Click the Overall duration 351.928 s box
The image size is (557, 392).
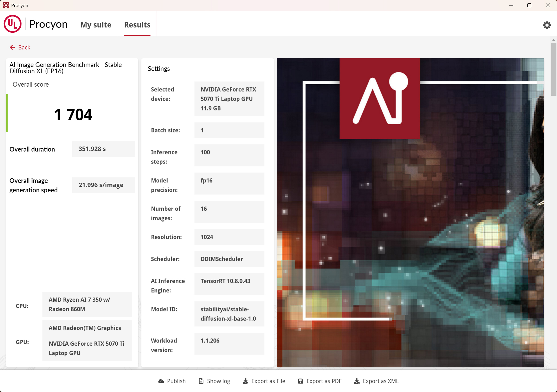coord(103,149)
